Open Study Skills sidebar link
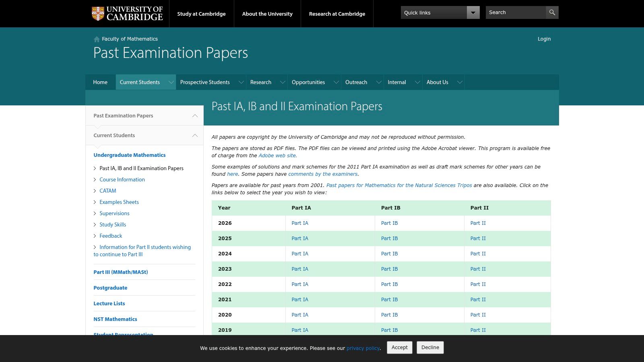This screenshot has width=644, height=362. tap(113, 224)
